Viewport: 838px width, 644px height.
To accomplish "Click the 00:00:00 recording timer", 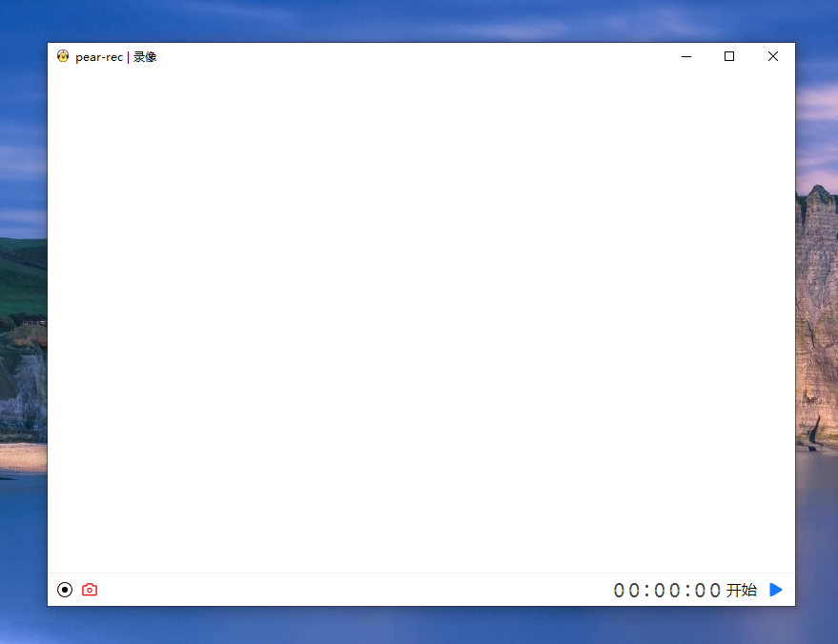I will pyautogui.click(x=666, y=591).
